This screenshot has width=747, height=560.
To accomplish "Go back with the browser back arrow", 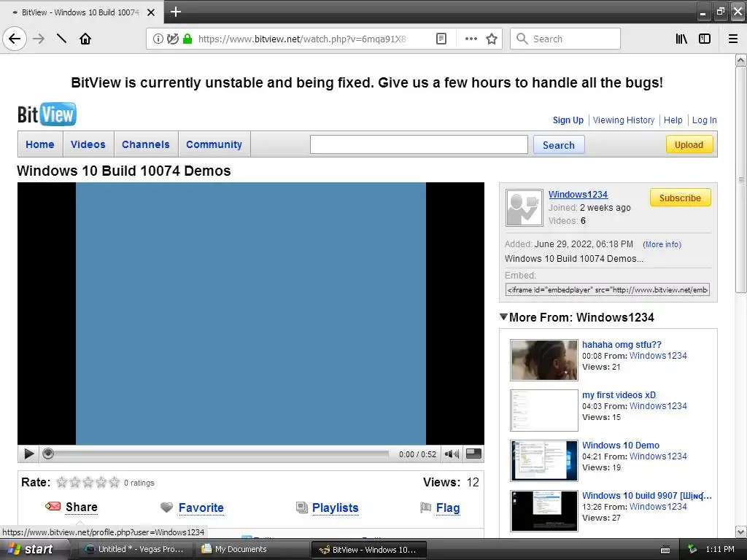I will 15,39.
